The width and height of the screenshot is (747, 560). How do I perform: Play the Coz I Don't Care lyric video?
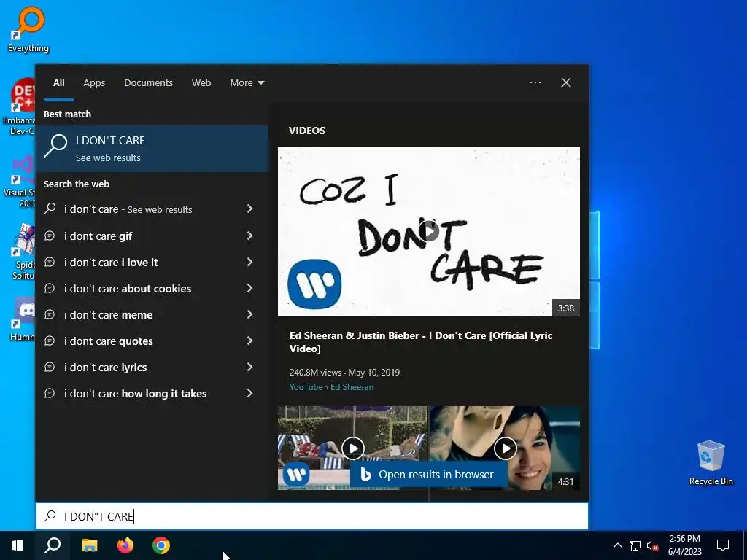pyautogui.click(x=429, y=231)
